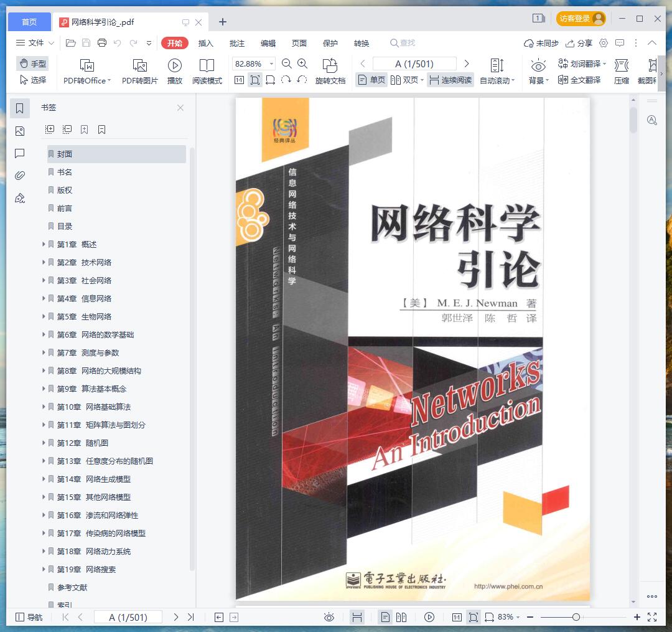Open 划词翻译 dropdown
The width and height of the screenshot is (672, 632).
coord(582,64)
